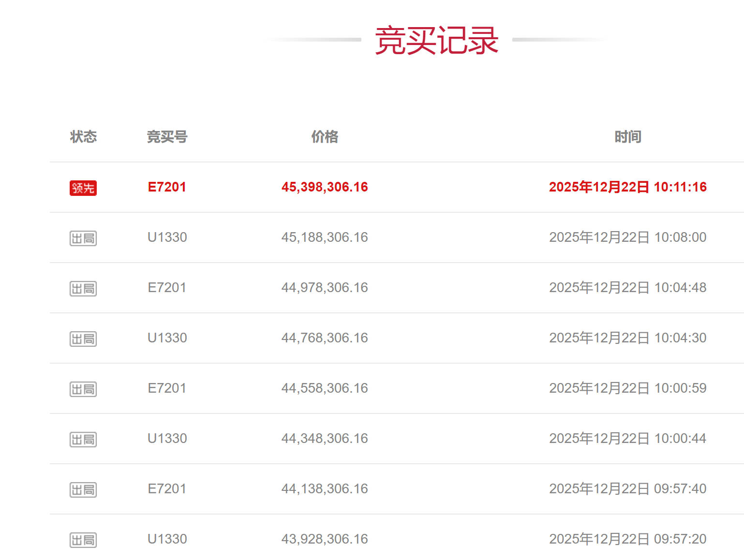744x560 pixels.
Task: Click 出局 badge beside price 44,768,306.16
Action: [83, 339]
